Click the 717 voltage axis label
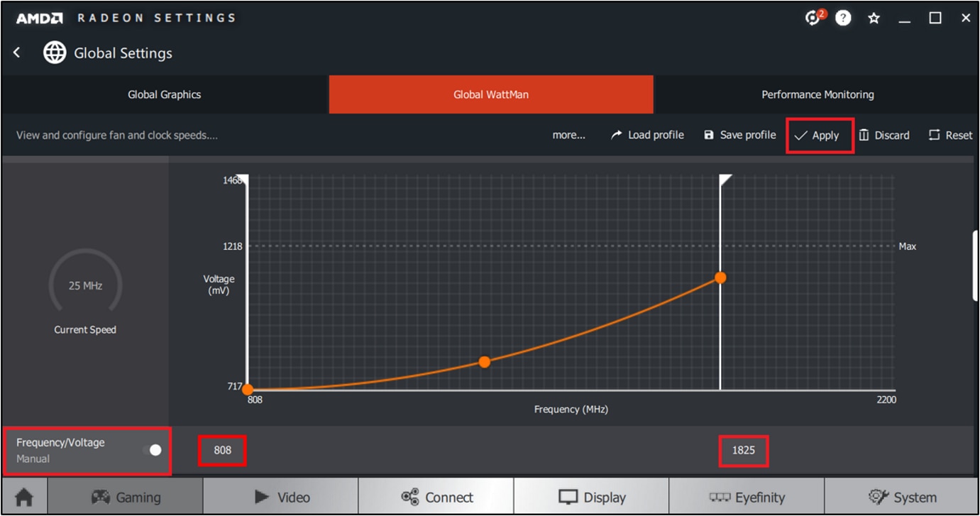Image resolution: width=980 pixels, height=516 pixels. tap(233, 387)
